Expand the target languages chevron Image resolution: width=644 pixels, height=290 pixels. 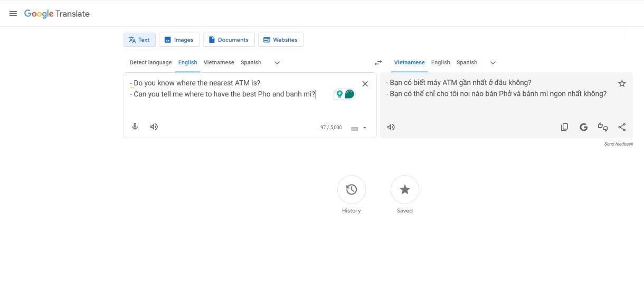coord(493,63)
